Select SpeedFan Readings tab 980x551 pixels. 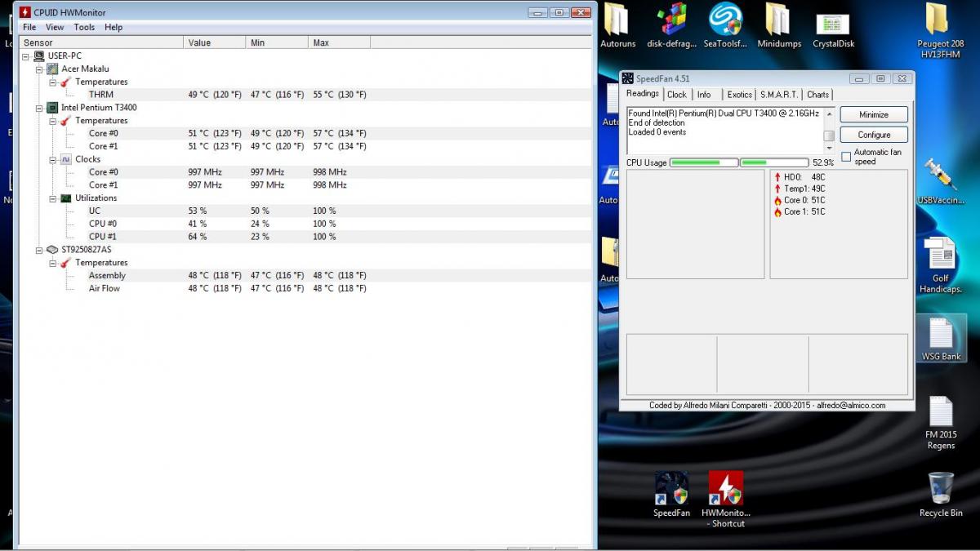[x=643, y=94]
